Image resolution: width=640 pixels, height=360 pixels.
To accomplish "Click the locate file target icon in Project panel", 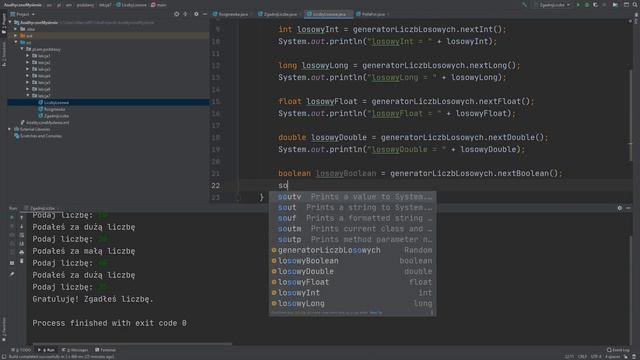I will [x=176, y=14].
